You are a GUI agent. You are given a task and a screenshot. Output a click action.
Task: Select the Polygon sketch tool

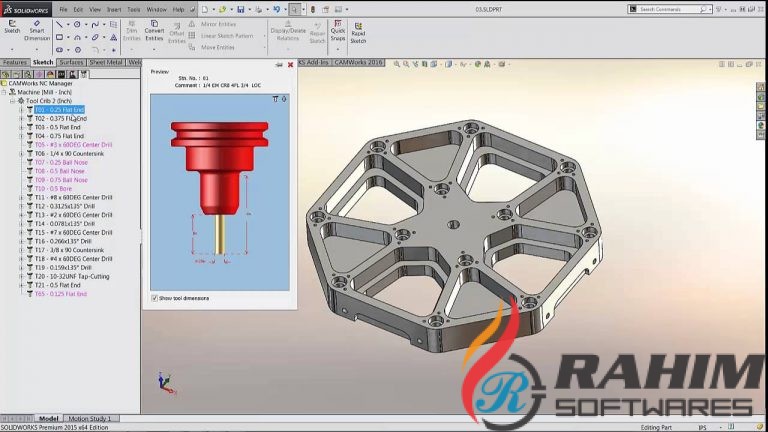tap(77, 49)
